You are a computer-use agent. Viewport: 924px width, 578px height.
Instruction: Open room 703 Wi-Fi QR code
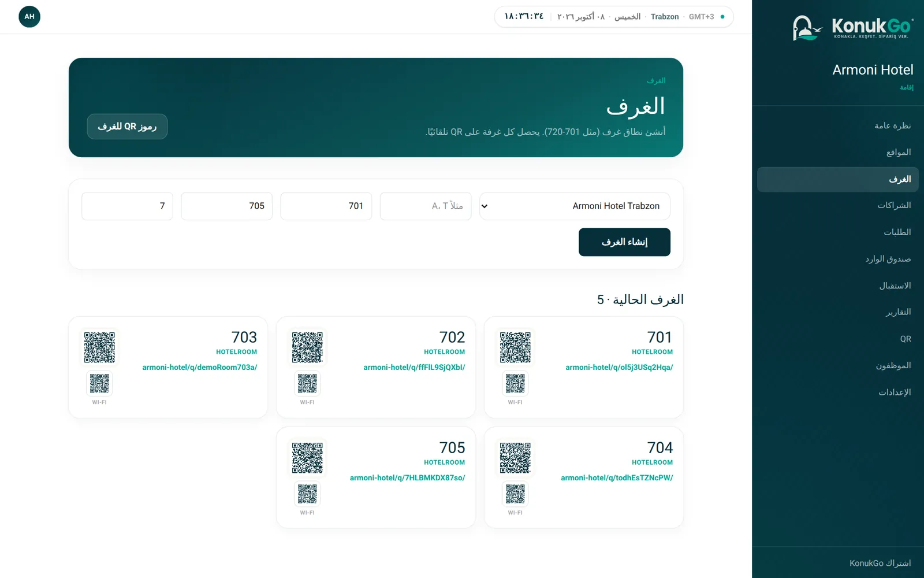tap(99, 383)
